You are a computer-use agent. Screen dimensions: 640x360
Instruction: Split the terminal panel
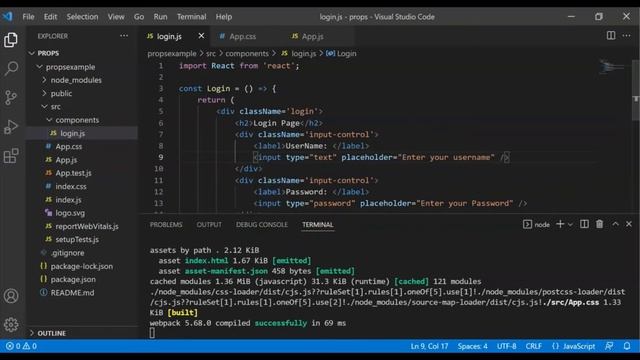[584, 224]
